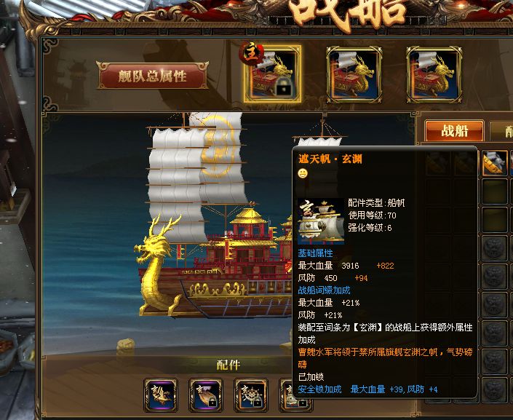Click the yellow smiley icon in tooltip
This screenshot has width=513, height=420.
coord(303,173)
